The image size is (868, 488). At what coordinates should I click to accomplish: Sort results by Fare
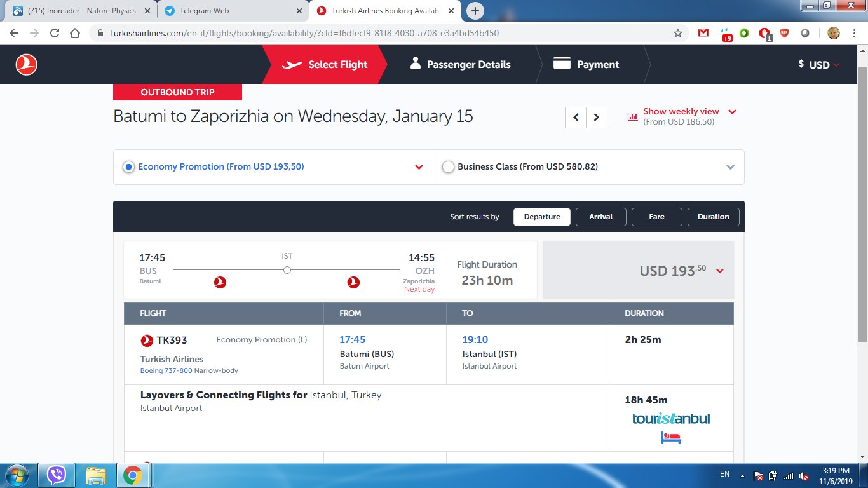657,217
